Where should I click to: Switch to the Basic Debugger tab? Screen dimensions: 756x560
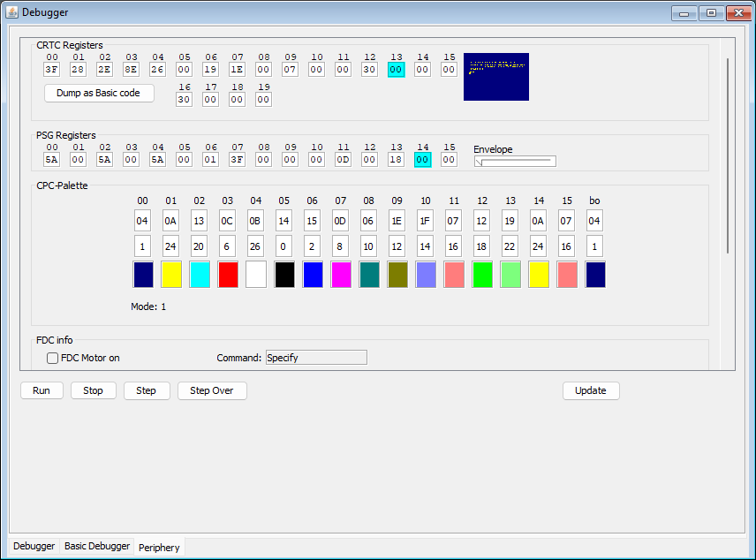pos(97,546)
